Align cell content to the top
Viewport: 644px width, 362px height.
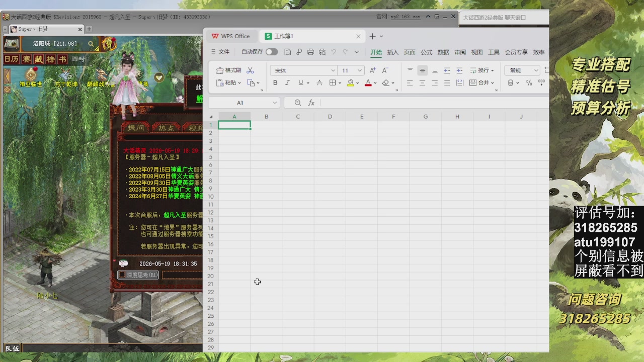click(410, 70)
